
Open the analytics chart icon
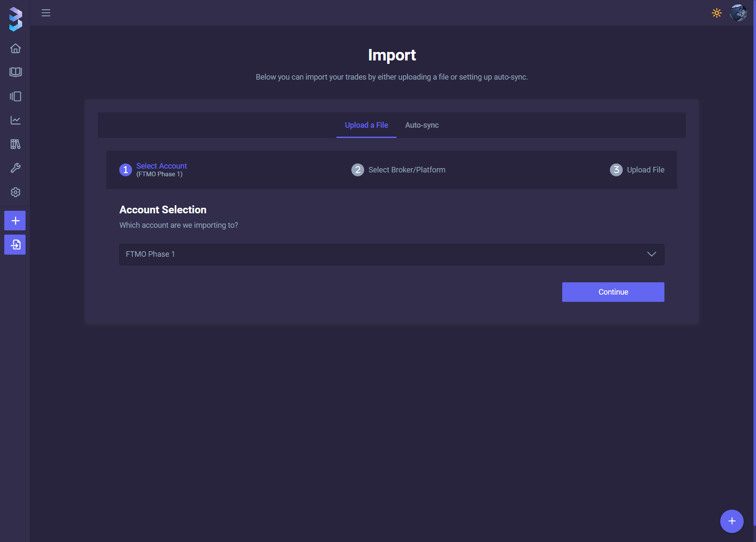coord(15,120)
